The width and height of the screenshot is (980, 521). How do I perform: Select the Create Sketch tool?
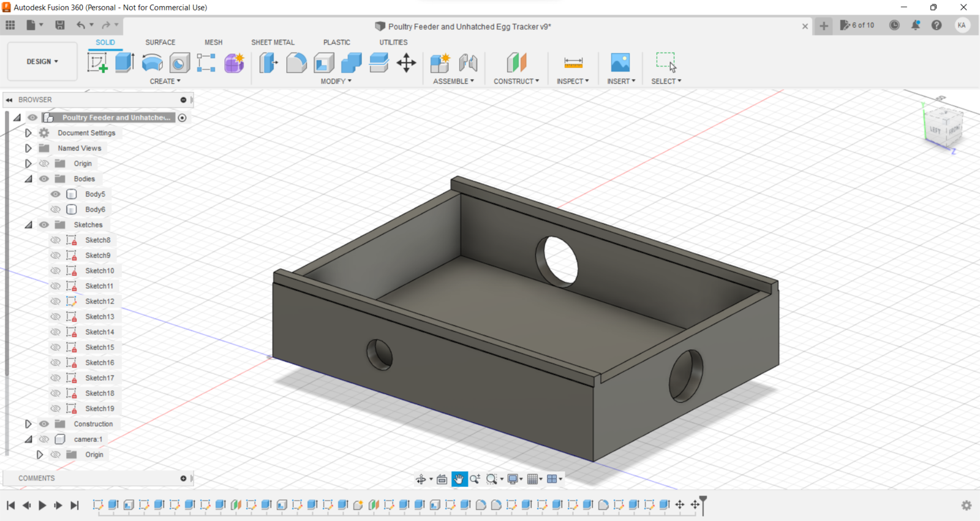coord(97,63)
